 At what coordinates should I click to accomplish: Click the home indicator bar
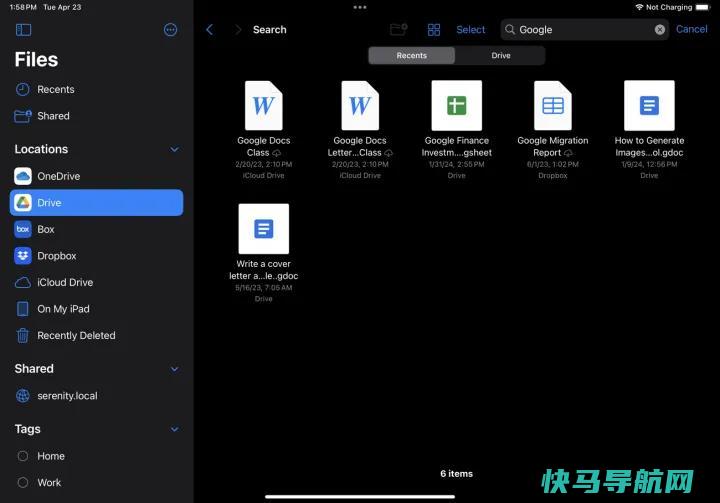click(360, 497)
